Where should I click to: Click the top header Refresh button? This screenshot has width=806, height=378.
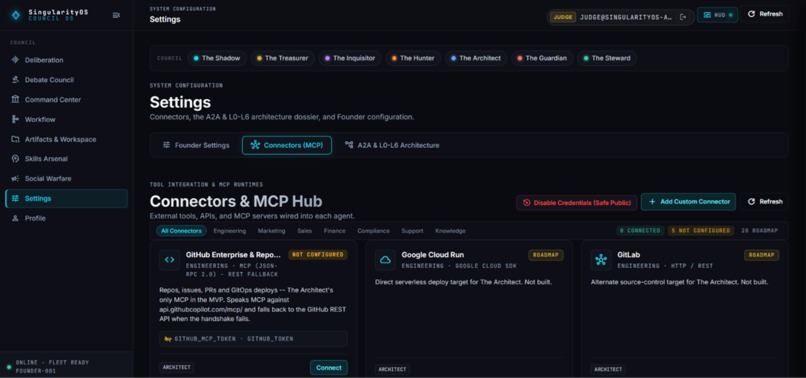point(764,14)
